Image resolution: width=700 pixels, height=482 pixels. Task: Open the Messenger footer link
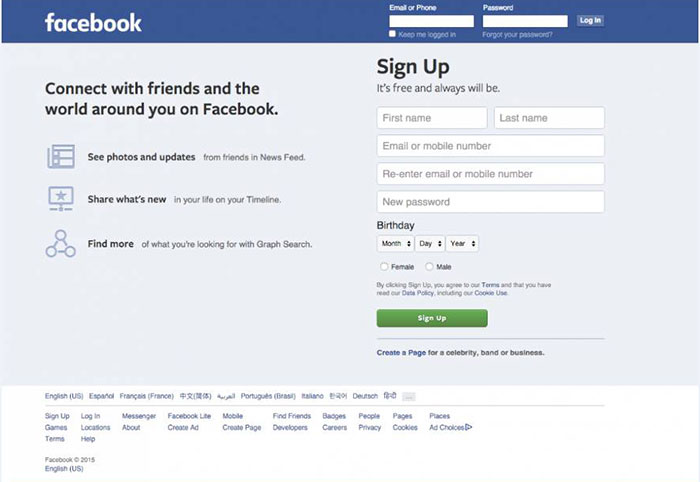[139, 416]
